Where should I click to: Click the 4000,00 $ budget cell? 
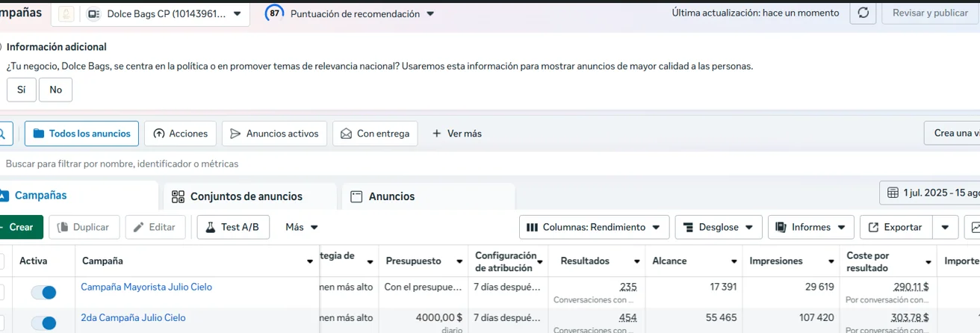pyautogui.click(x=439, y=317)
